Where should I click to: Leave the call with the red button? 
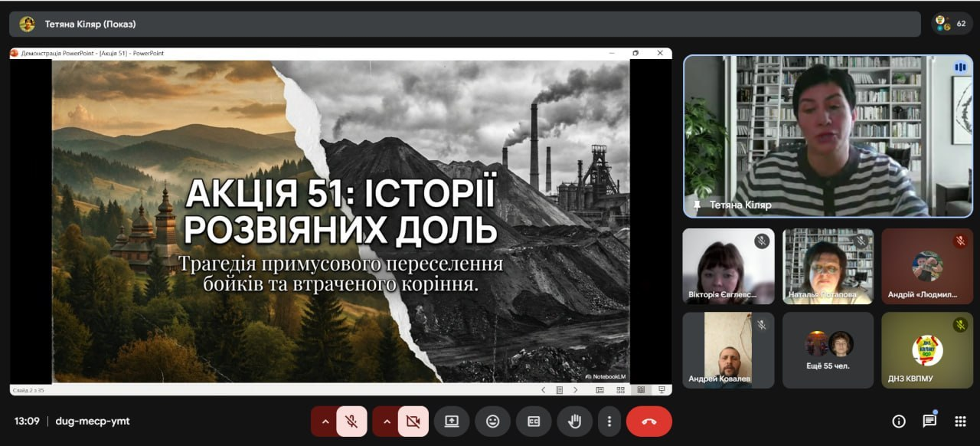click(649, 421)
